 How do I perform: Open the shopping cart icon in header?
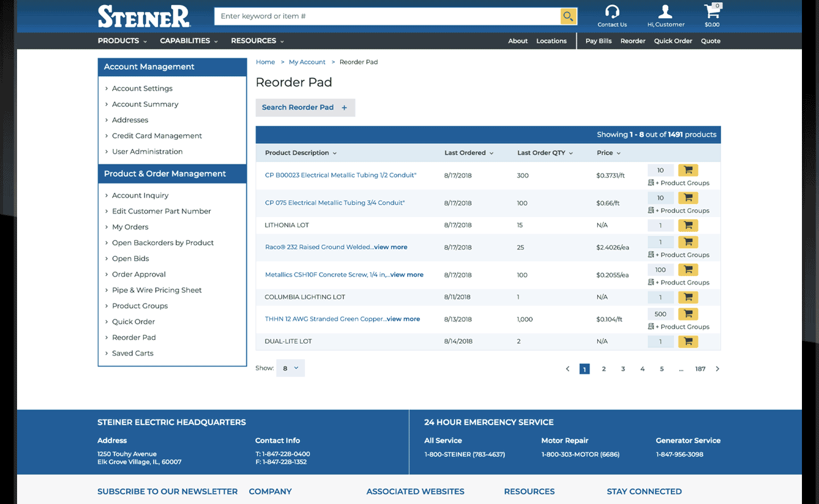pyautogui.click(x=712, y=13)
